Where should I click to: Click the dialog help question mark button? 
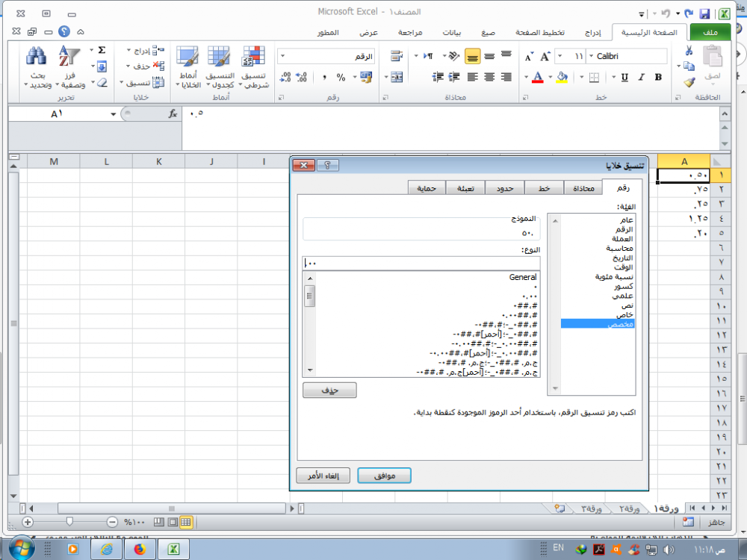click(x=327, y=165)
